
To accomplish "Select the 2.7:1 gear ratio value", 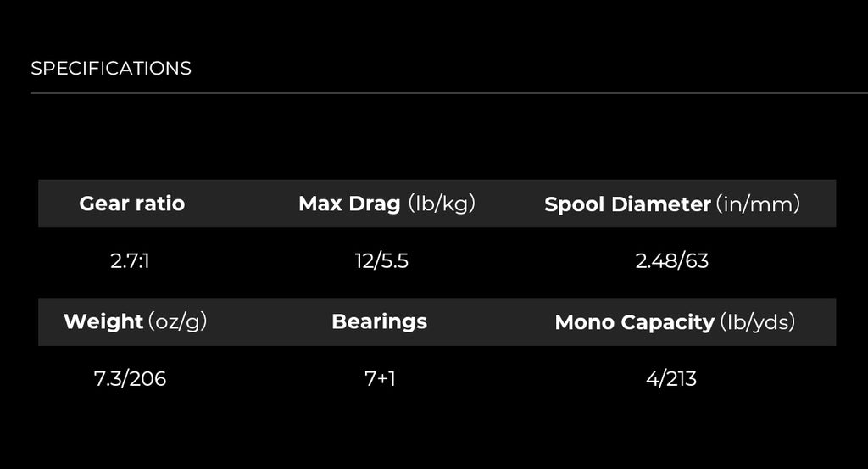I will point(130,260).
